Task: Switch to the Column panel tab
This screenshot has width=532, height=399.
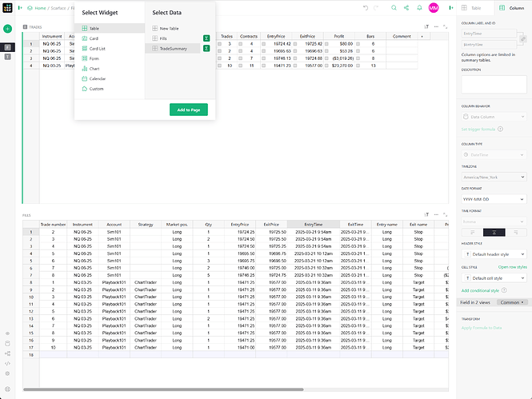Action: 513,8
